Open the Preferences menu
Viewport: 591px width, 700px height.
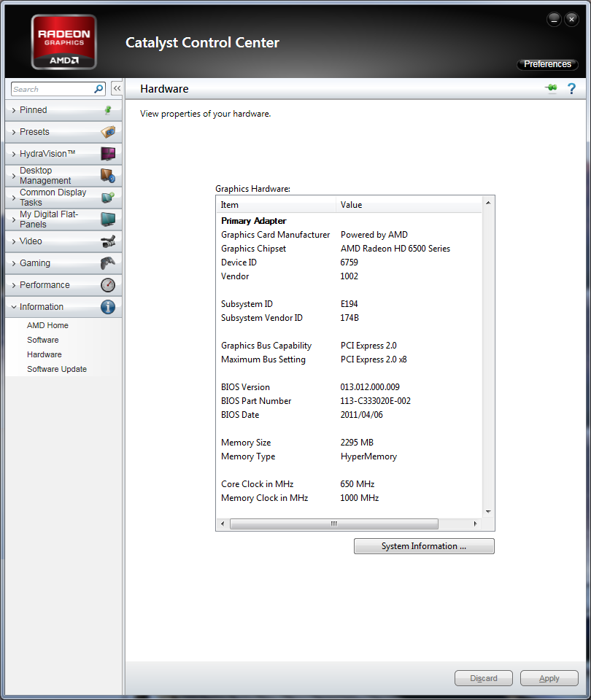(x=547, y=64)
